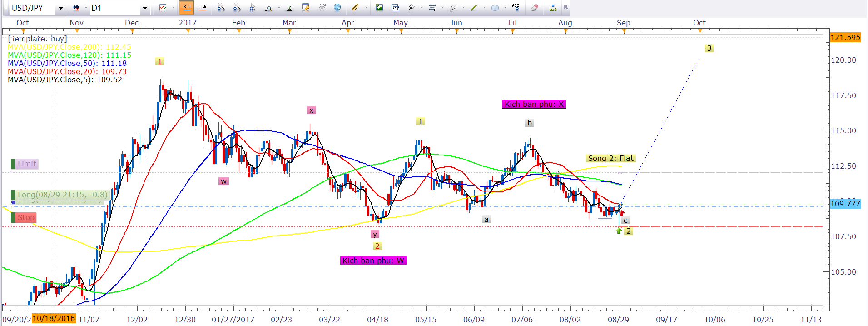Select the ellipse shape tool

[495, 8]
